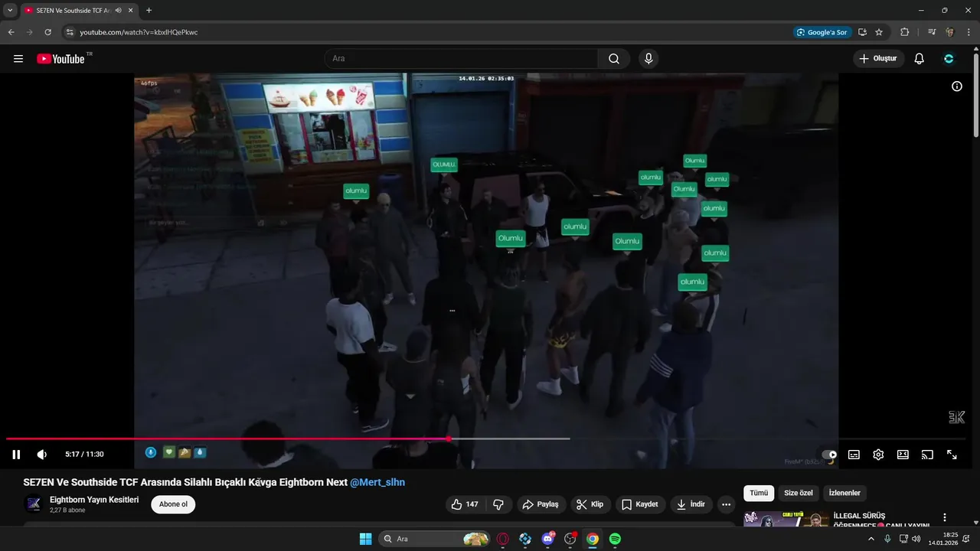Download the video with İndir
980x551 pixels.
pos(691,504)
